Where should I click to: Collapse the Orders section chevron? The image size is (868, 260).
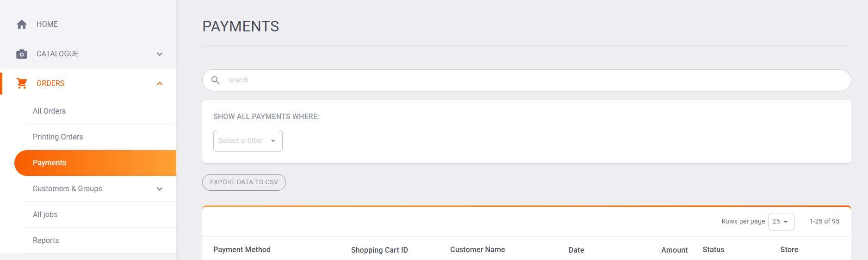click(160, 84)
